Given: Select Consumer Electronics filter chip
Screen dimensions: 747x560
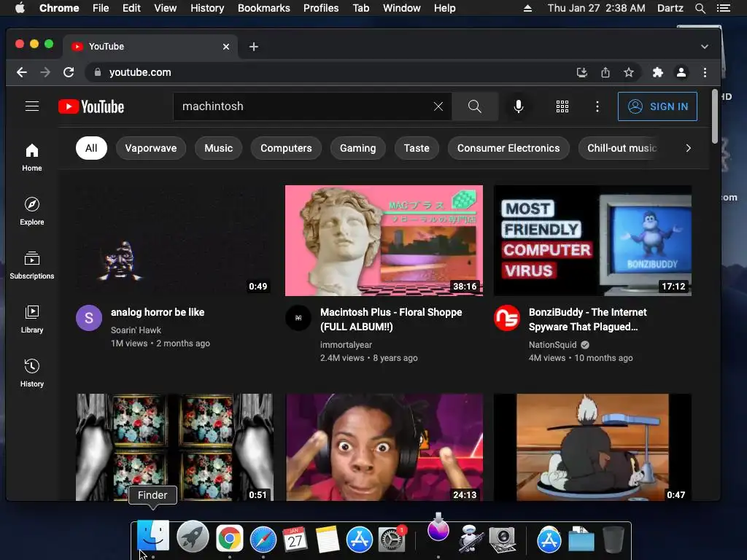Looking at the screenshot, I should pyautogui.click(x=508, y=148).
